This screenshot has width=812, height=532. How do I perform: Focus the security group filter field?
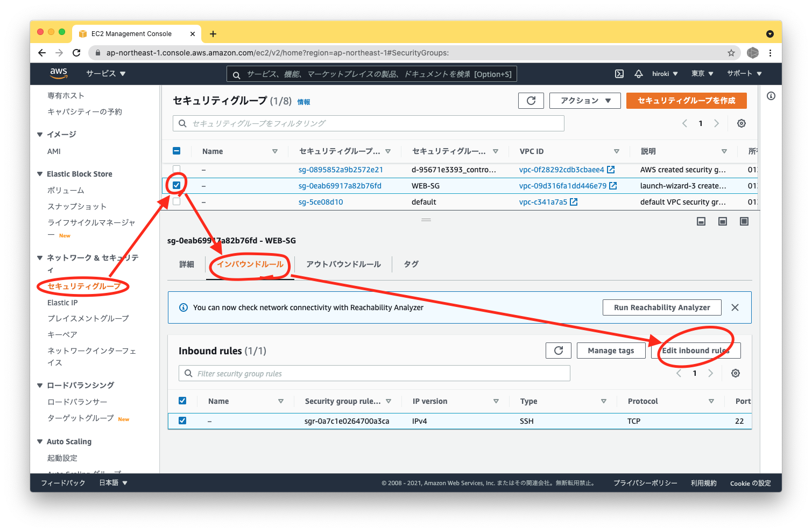point(369,123)
